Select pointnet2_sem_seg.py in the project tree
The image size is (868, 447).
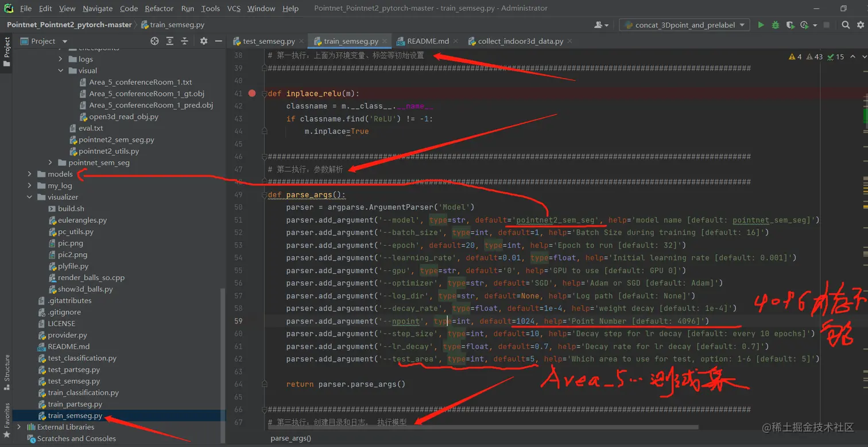tap(117, 139)
